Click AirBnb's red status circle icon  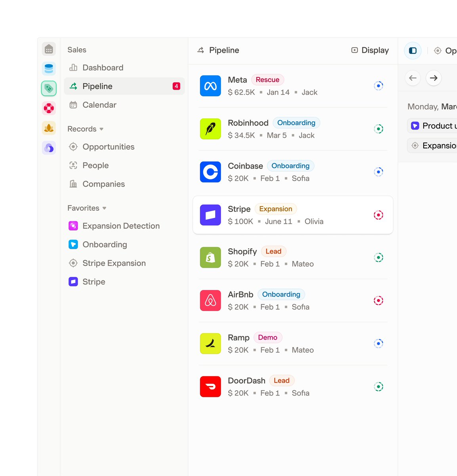click(x=379, y=301)
